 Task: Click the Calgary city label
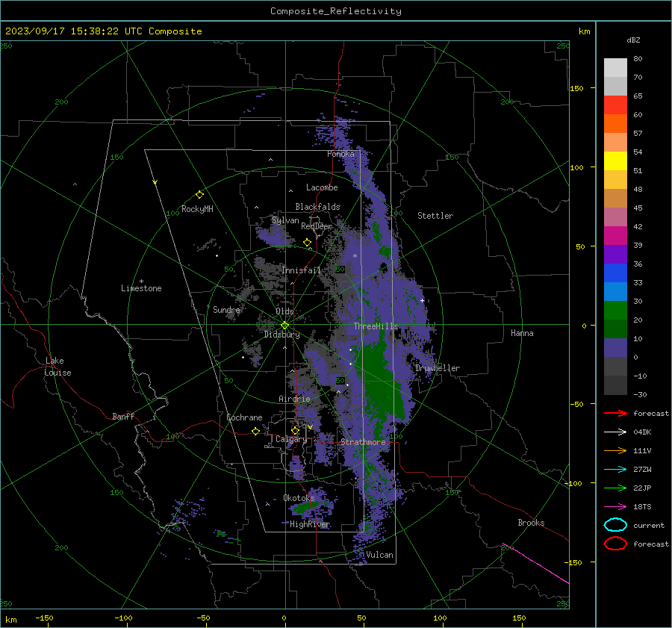pos(291,439)
